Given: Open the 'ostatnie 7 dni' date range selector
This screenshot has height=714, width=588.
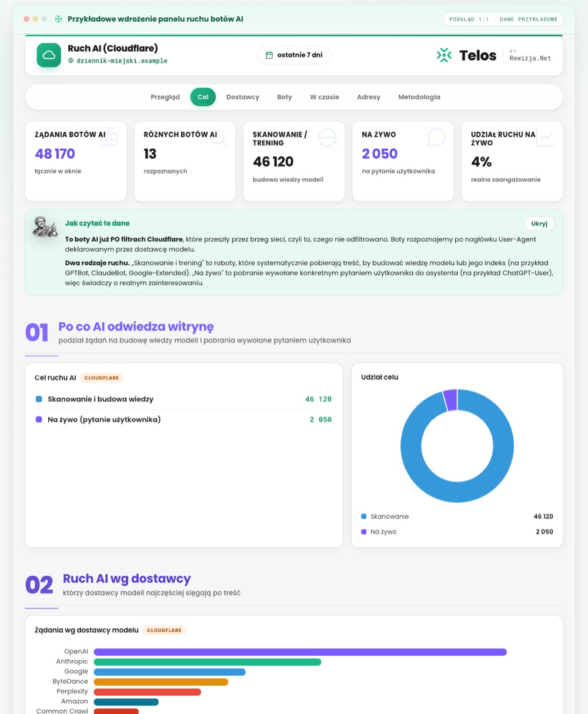Looking at the screenshot, I should tap(294, 55).
